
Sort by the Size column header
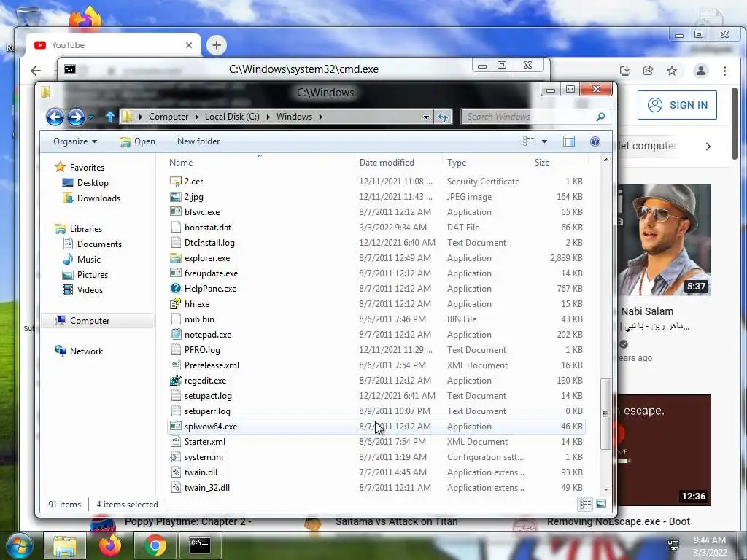click(x=559, y=163)
